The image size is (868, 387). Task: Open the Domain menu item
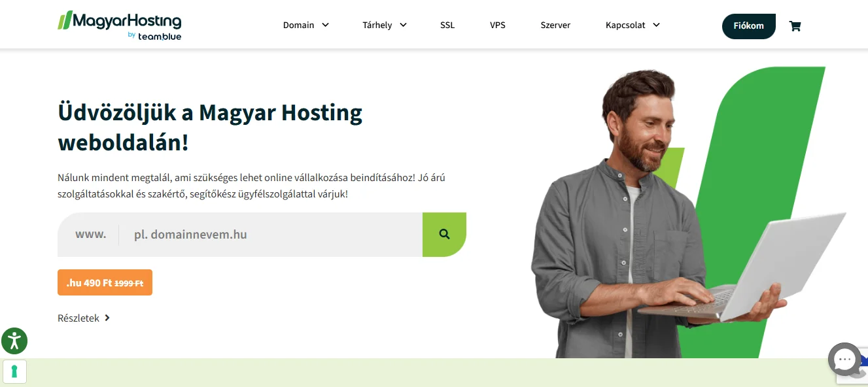298,25
